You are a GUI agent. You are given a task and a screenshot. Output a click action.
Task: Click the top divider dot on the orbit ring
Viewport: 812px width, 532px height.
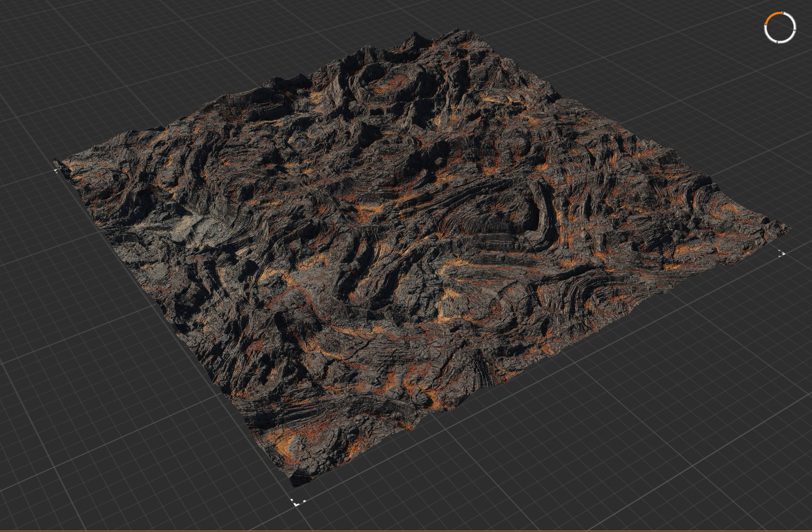pyautogui.click(x=783, y=13)
